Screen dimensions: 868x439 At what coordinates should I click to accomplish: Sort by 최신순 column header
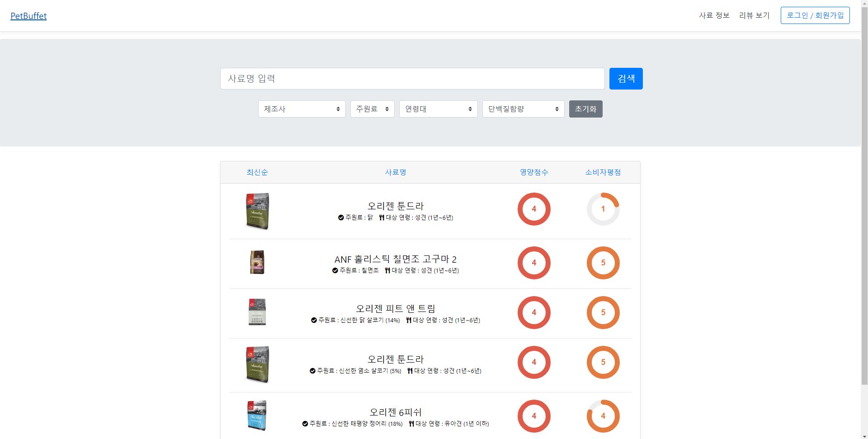click(x=257, y=172)
